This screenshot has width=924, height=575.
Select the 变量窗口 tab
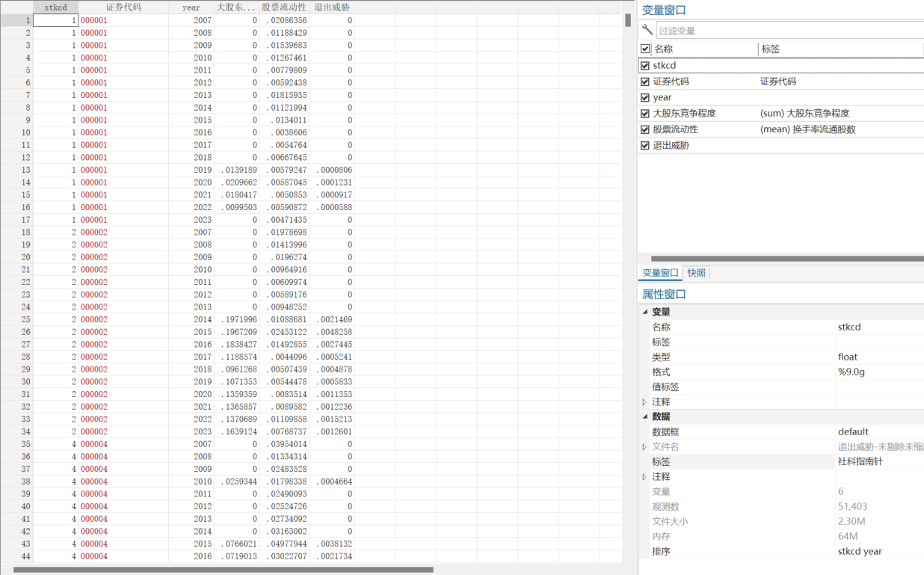click(661, 273)
